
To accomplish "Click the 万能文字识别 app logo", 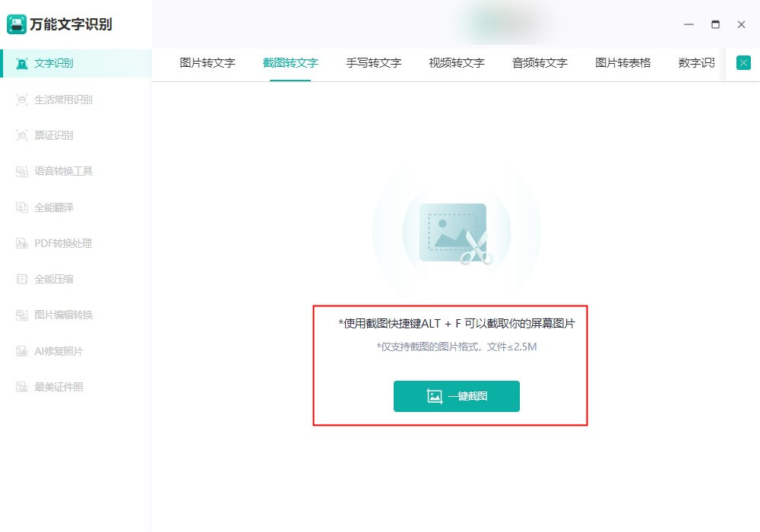I will pyautogui.click(x=63, y=24).
